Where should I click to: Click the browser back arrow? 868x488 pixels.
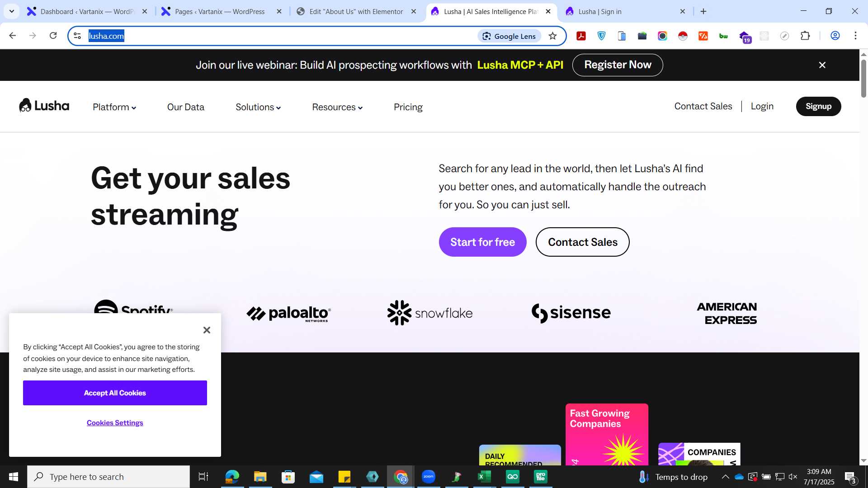click(12, 36)
